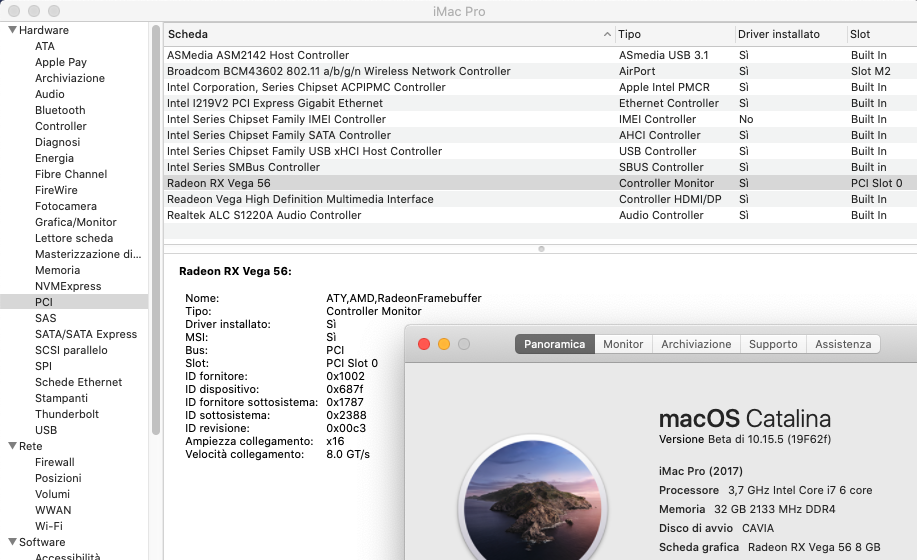Open the Assistenza tab

click(843, 344)
